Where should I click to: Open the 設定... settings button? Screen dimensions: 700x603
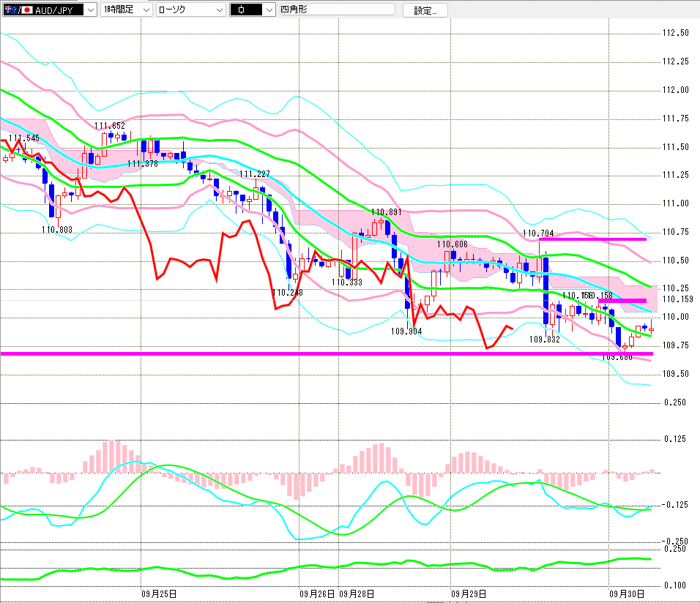click(425, 10)
